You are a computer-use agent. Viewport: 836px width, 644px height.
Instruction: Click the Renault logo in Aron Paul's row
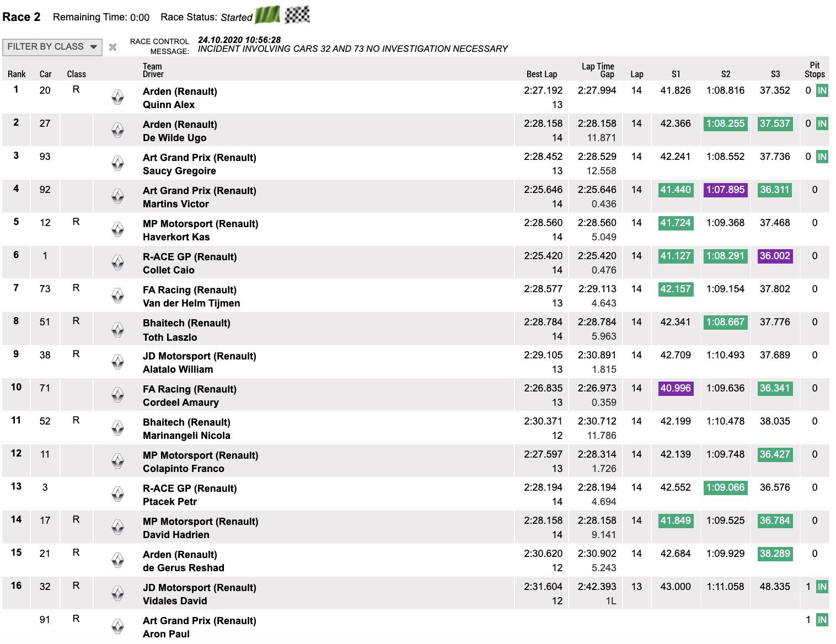tap(117, 626)
